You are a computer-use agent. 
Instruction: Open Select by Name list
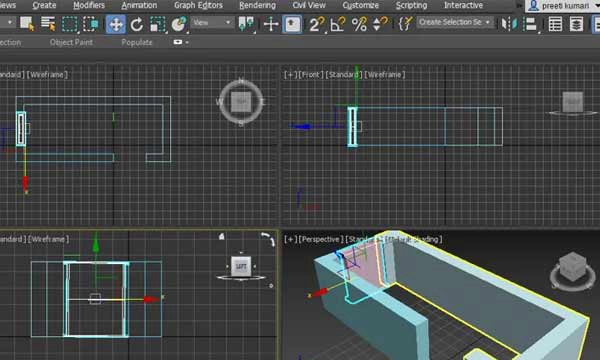pos(48,24)
